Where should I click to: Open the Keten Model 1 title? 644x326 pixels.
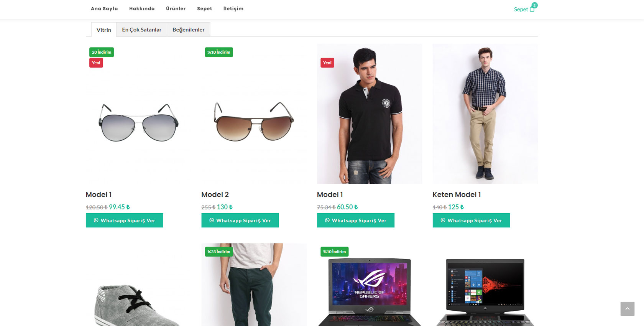point(457,194)
